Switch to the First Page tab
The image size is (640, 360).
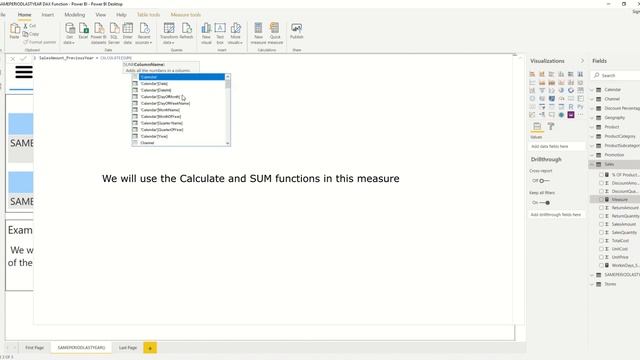click(35, 348)
